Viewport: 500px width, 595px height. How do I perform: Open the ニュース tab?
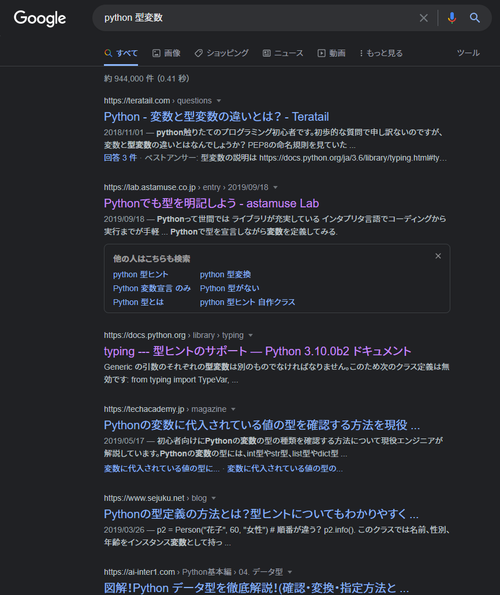283,53
